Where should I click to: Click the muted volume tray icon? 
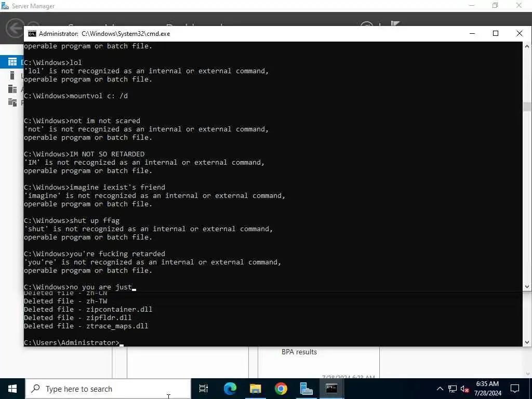[x=465, y=389]
